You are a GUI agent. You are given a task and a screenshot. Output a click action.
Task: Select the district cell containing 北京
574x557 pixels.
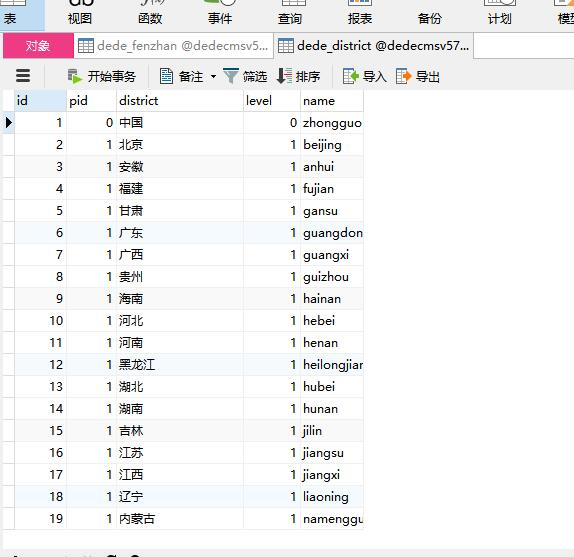click(x=180, y=145)
